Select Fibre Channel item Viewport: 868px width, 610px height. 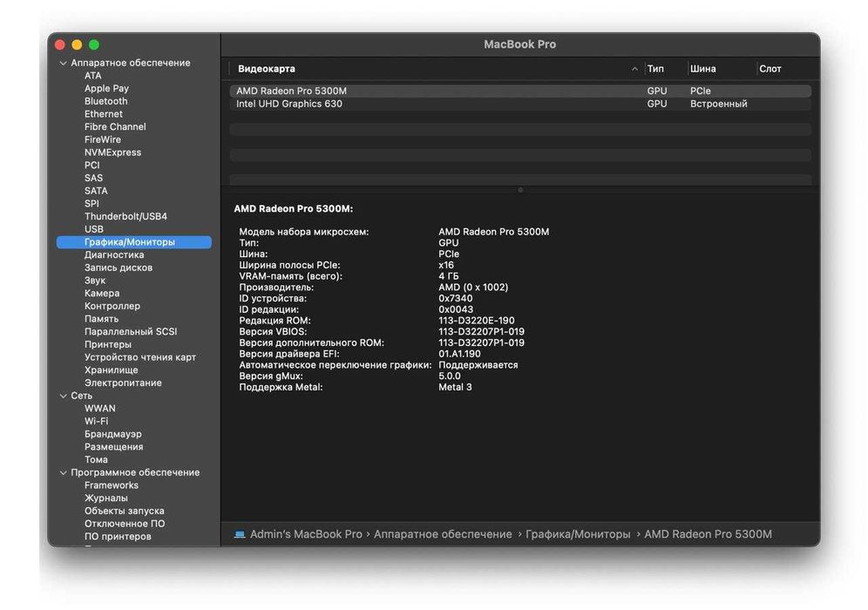click(115, 126)
